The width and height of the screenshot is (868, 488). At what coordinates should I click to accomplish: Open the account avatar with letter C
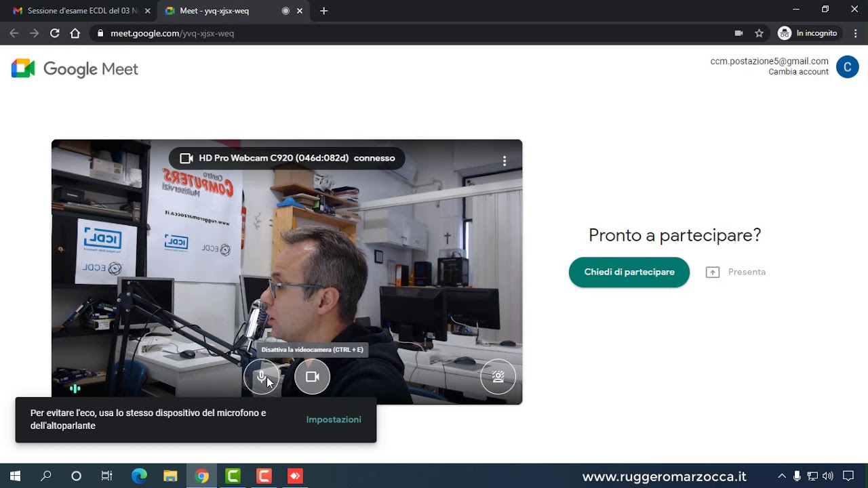pyautogui.click(x=848, y=67)
